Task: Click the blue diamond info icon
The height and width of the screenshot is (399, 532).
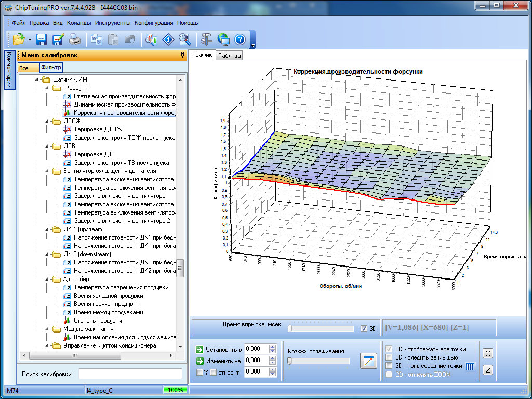Action: pyautogui.click(x=168, y=39)
